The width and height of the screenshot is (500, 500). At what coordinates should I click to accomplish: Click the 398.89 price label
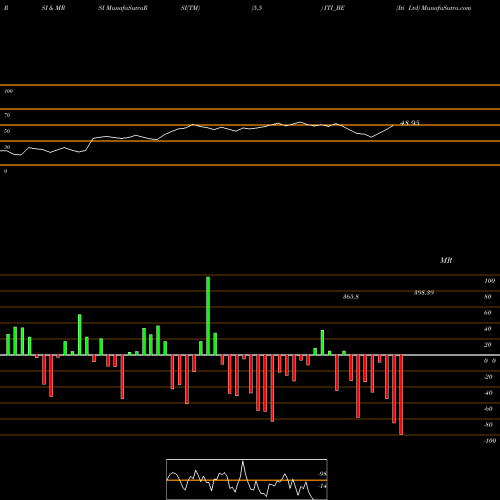424,292
